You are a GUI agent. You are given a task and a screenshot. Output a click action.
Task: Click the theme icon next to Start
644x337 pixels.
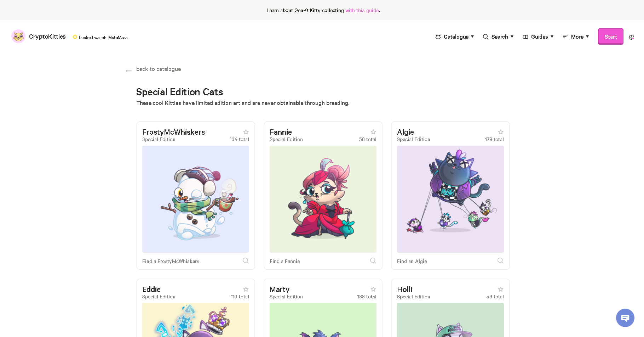tap(632, 37)
